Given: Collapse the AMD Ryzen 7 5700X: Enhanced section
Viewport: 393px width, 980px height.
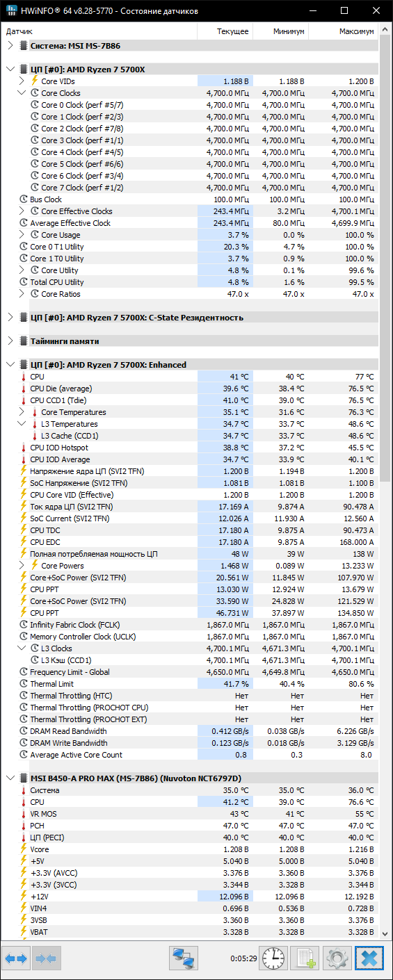Looking at the screenshot, I should pos(10,365).
